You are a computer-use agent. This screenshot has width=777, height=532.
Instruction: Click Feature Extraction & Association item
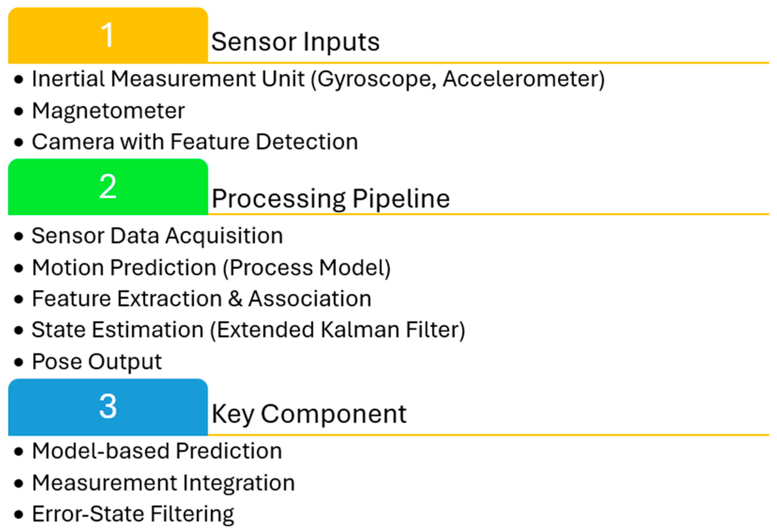point(201,298)
